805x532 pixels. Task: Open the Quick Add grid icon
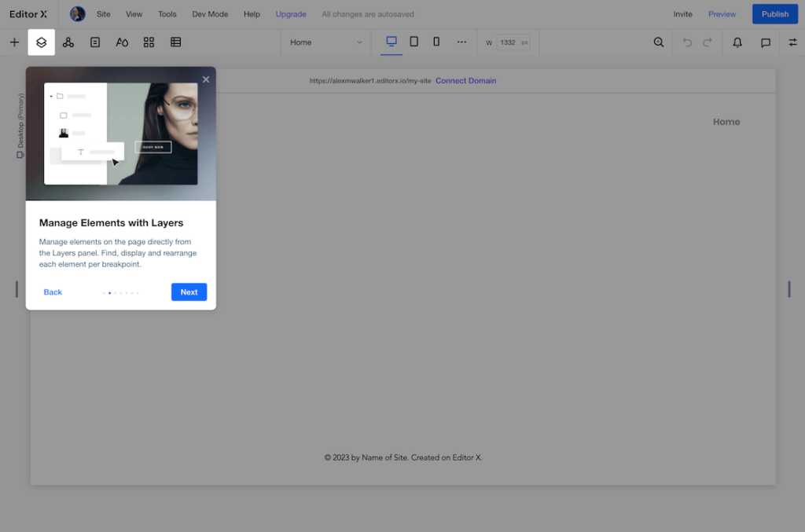tap(149, 42)
